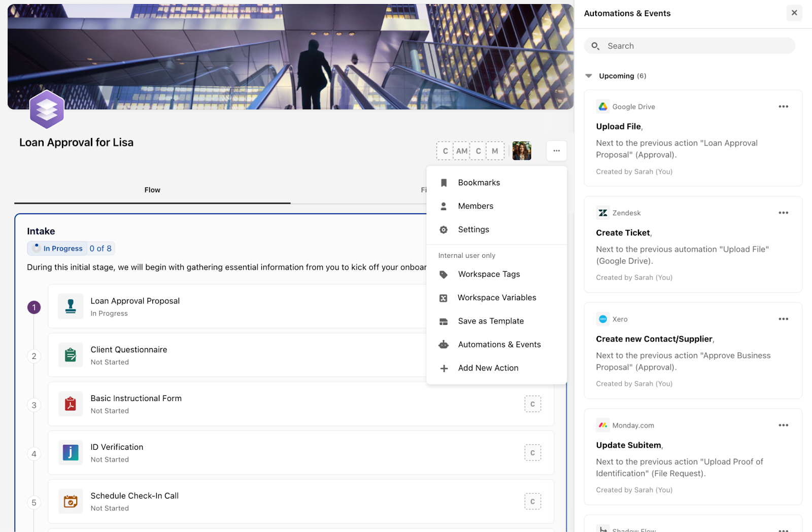Viewport: 812px width, 532px height.
Task: Click the red PDF icon for Basic Instructional Form
Action: (71, 404)
